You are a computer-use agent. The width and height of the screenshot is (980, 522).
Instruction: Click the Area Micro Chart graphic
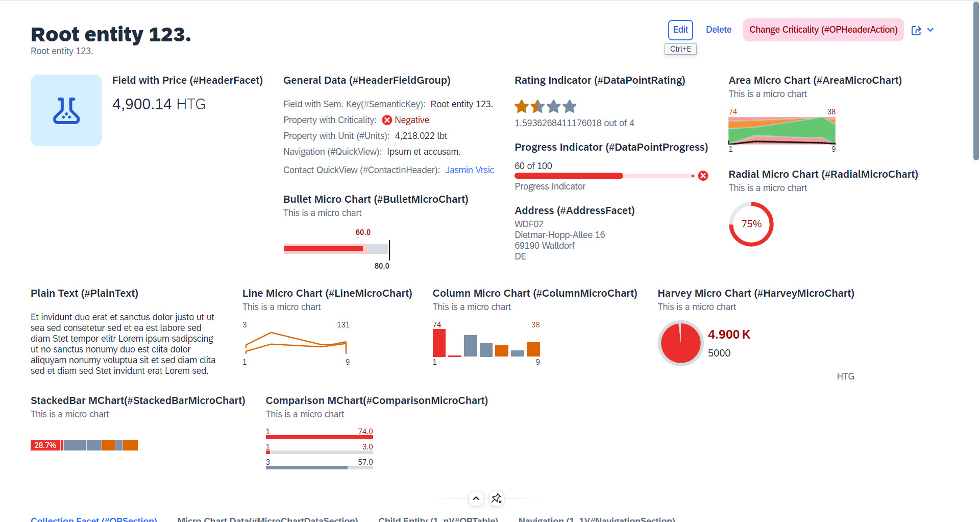781,131
